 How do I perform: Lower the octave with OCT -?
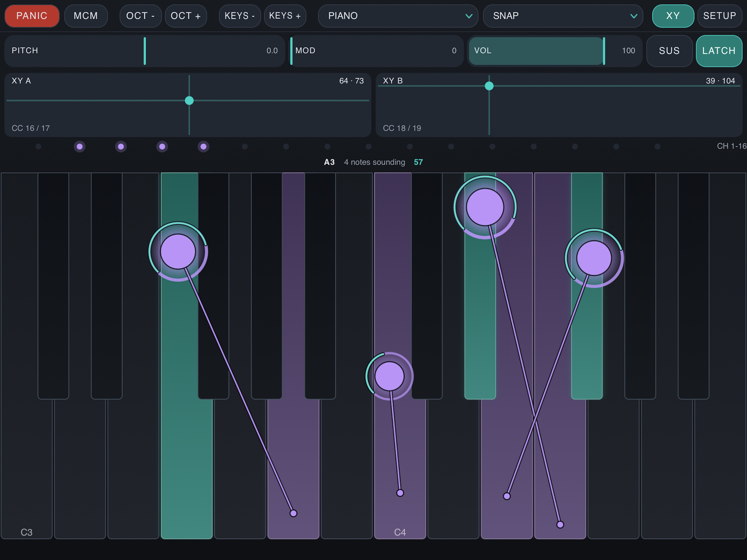[141, 16]
